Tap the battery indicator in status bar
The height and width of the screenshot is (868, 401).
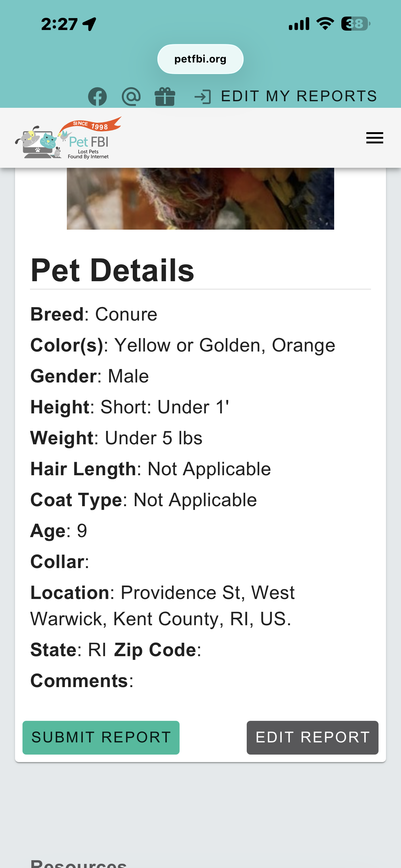[355, 24]
